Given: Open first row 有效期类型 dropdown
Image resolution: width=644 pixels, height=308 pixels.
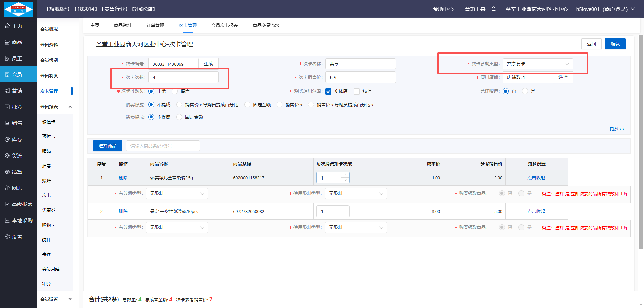Looking at the screenshot, I should point(177,194).
